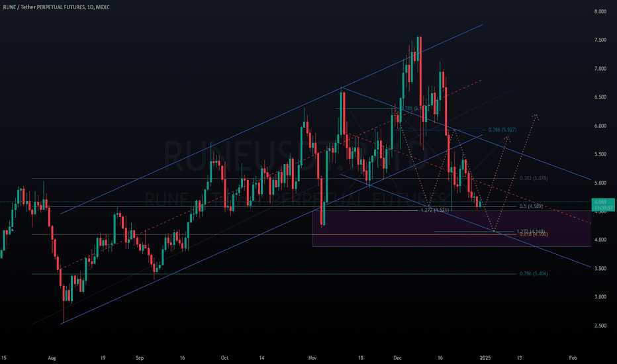Viewport: 617px width, 364px height.
Task: Click the Dec date on time axis
Action: coord(397,358)
